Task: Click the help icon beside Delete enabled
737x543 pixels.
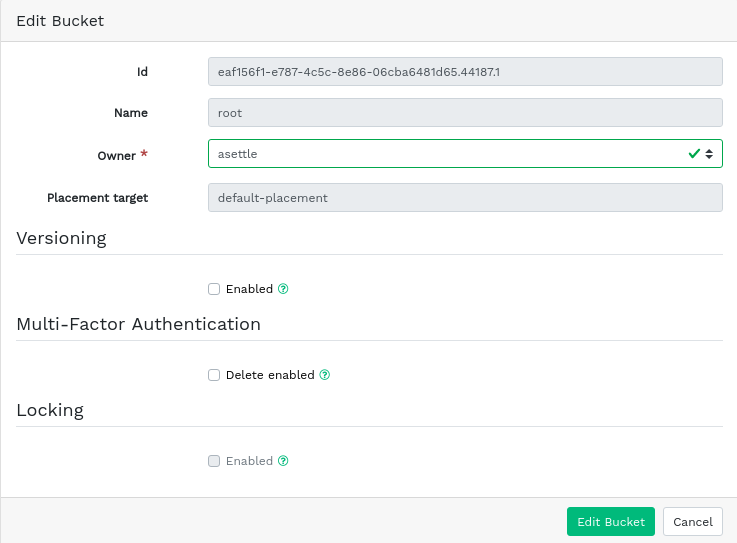Action: (x=325, y=375)
